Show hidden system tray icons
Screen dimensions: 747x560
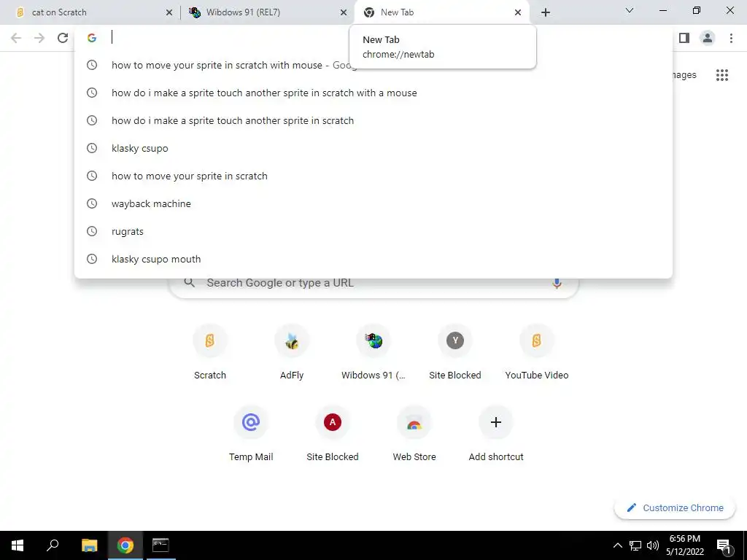[x=617, y=545]
